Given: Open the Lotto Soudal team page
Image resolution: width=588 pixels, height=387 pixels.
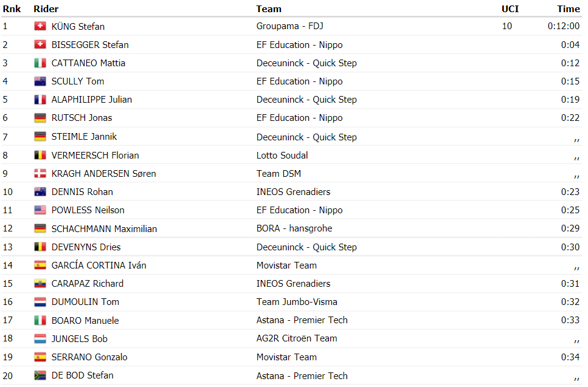Looking at the screenshot, I should [x=282, y=156].
